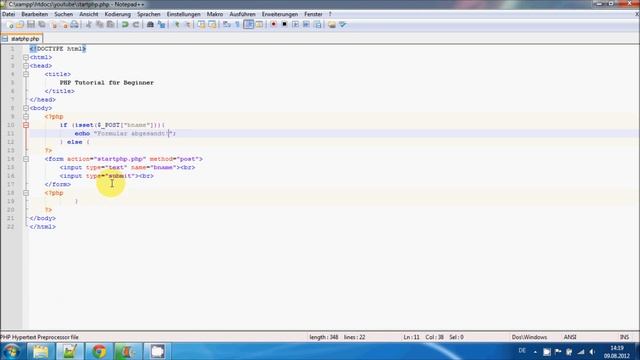
Task: Open the Einstellungen menu
Action: (183, 14)
